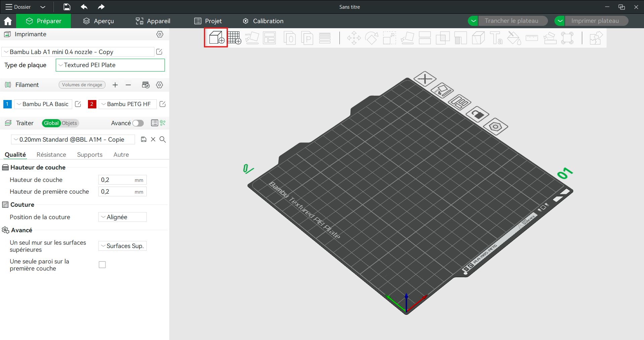
Task: Open the Bambu PETG HF filament dropdown
Action: pyautogui.click(x=128, y=104)
